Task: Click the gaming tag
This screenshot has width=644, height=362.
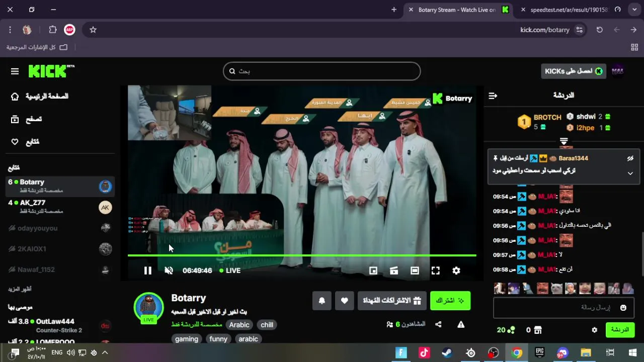Action: [x=187, y=339]
